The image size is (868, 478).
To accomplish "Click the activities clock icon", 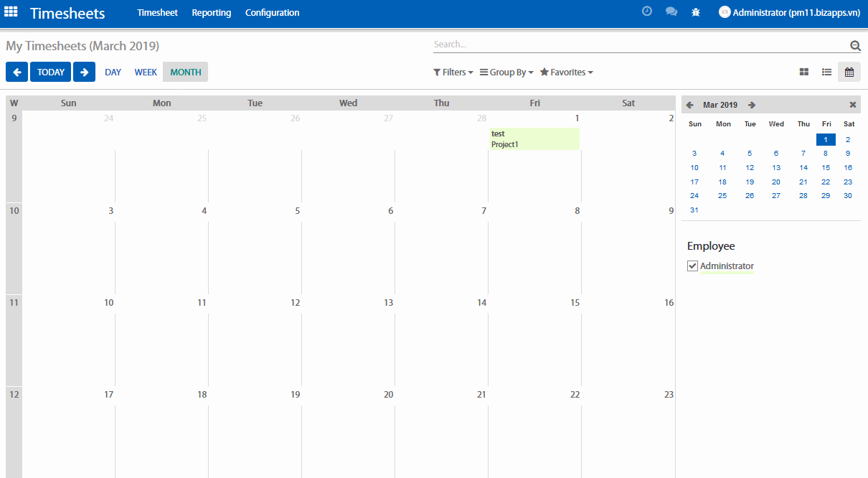I will coord(646,11).
